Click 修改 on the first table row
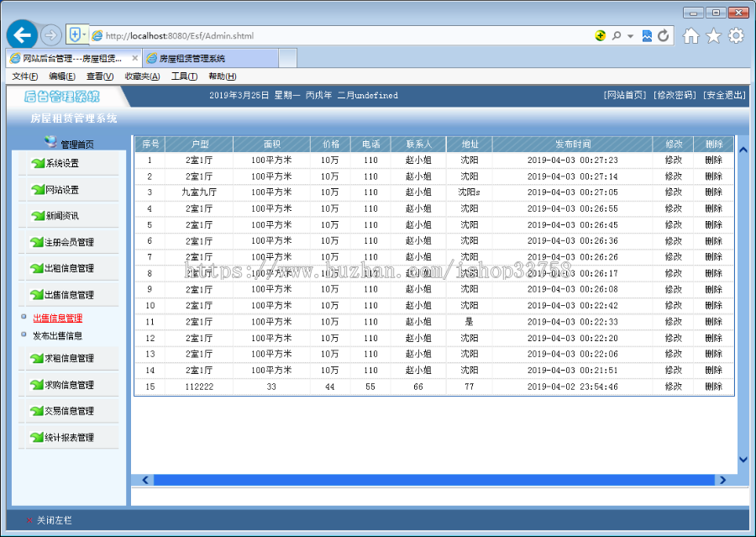 [675, 161]
